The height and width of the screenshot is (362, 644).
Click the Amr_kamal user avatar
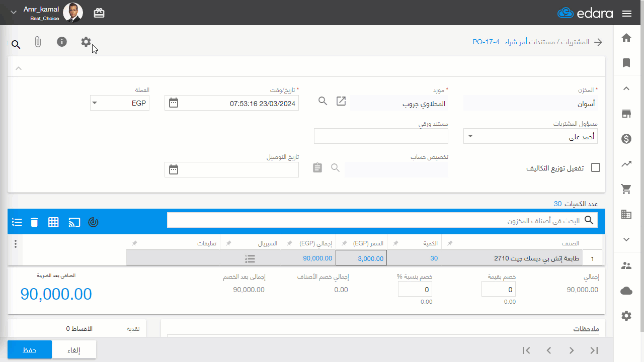(73, 13)
